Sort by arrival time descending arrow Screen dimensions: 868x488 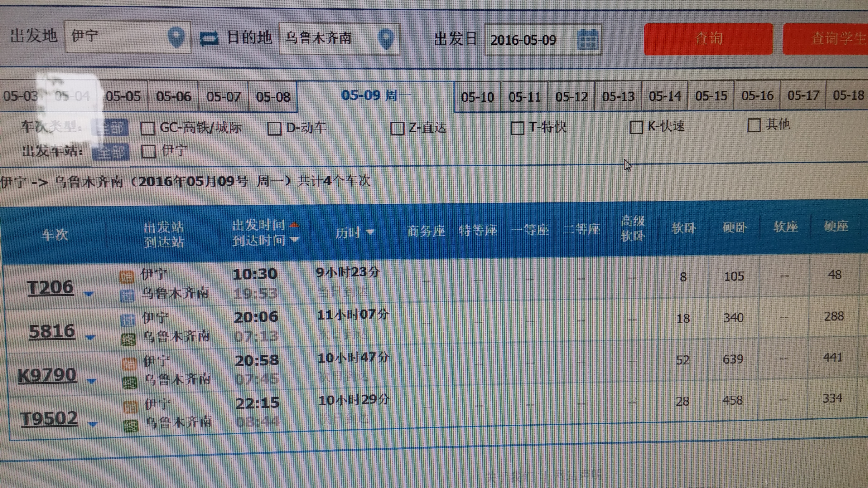tap(294, 239)
